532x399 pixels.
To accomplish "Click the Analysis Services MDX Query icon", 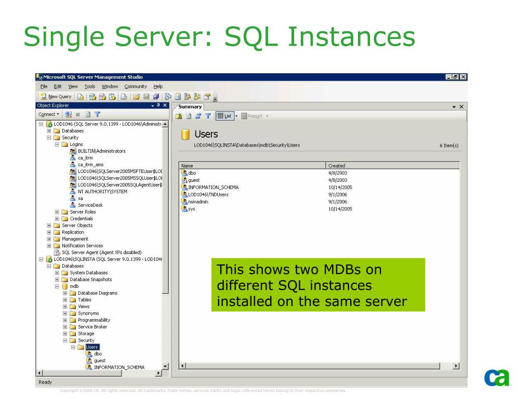I will pos(92,97).
